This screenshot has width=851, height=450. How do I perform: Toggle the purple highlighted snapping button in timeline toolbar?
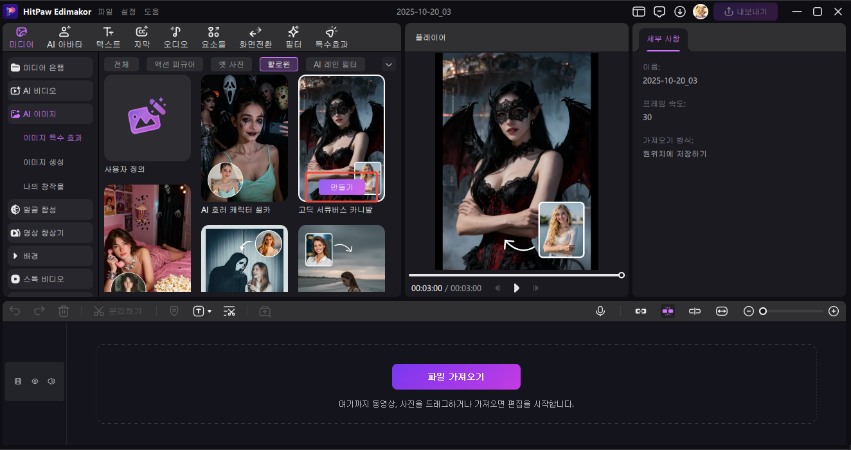pyautogui.click(x=667, y=311)
